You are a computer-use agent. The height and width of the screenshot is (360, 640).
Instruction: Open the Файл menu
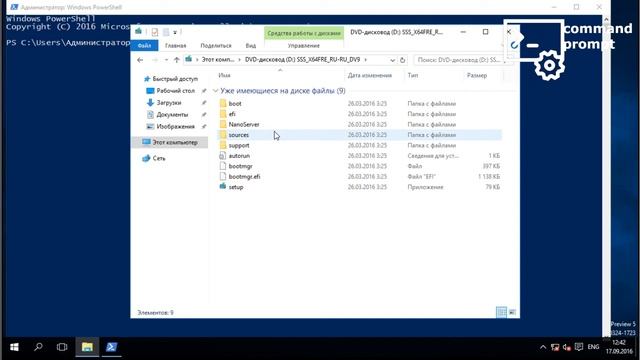coord(144,46)
